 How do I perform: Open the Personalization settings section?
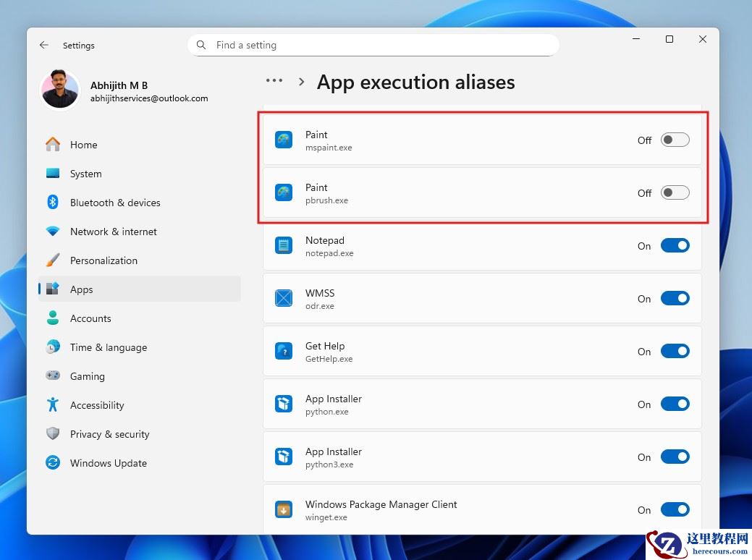click(103, 260)
